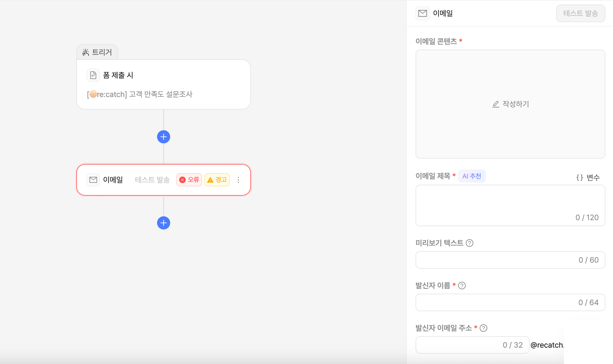The height and width of the screenshot is (364, 613).
Task: Click the AI 추천 button
Action: [472, 176]
